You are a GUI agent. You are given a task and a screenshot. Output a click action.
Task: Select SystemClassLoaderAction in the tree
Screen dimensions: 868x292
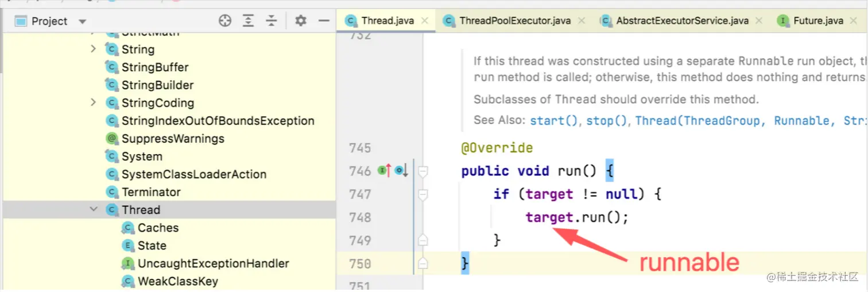click(x=194, y=174)
